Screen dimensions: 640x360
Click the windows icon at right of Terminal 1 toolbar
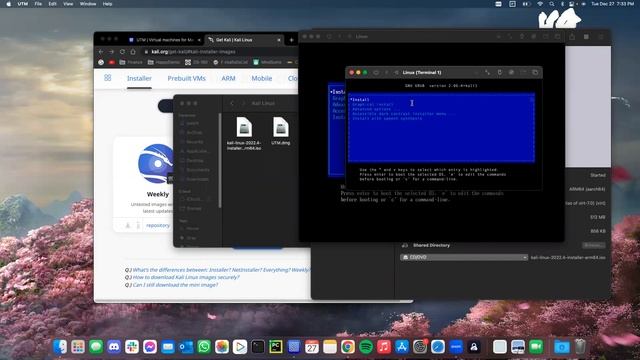click(535, 72)
